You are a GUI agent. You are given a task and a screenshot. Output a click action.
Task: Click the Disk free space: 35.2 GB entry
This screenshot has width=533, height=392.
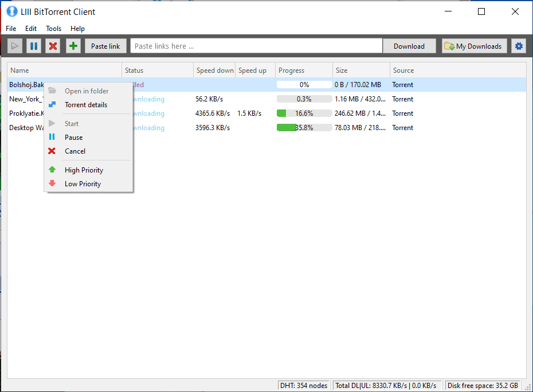(x=483, y=385)
